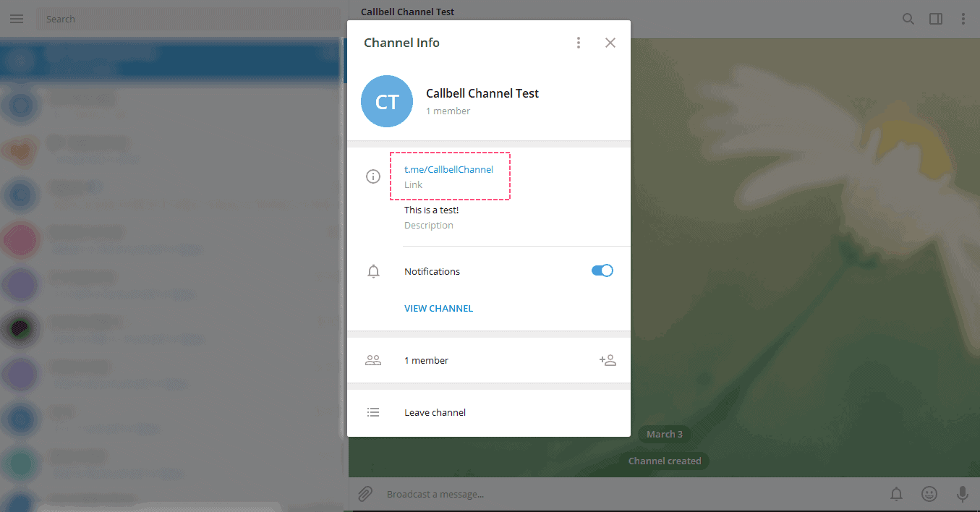Focus the Search field
This screenshot has height=512, width=980.
click(189, 19)
